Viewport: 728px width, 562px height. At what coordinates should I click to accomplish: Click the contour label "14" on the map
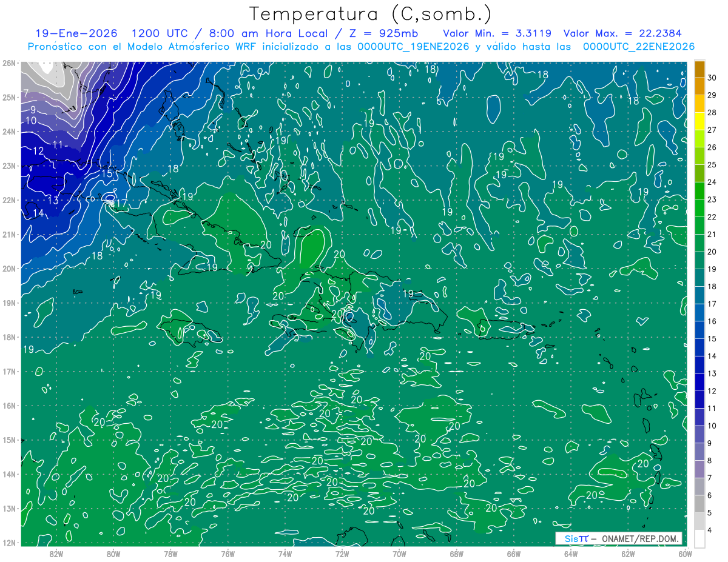38,213
